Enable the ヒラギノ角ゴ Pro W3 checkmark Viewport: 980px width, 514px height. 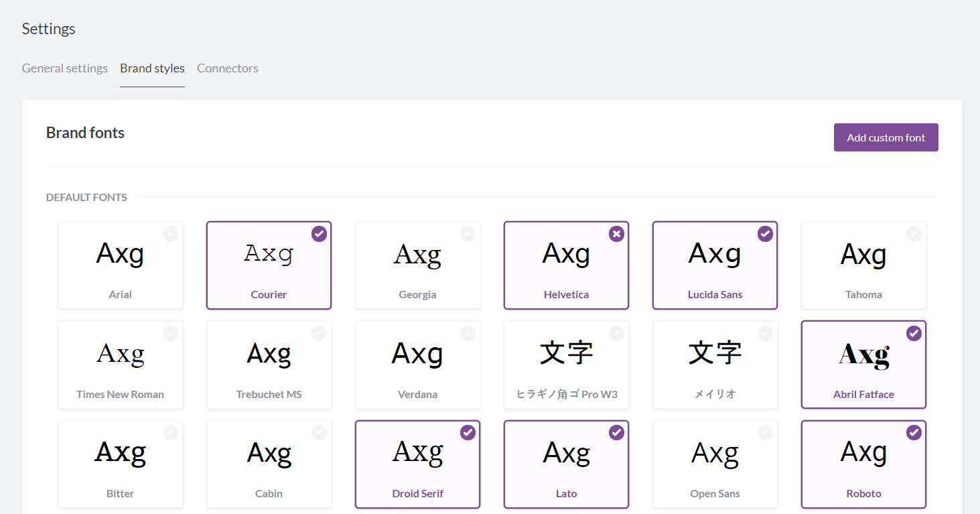(x=617, y=333)
